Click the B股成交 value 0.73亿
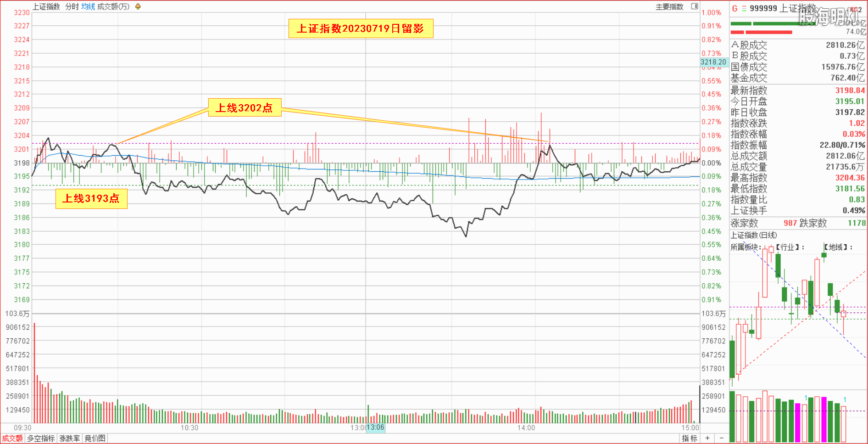This screenshot has width=868, height=444. pos(852,56)
